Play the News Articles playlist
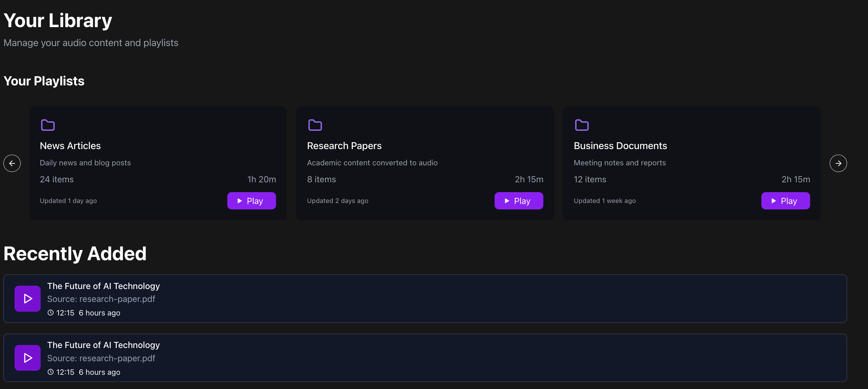The image size is (868, 389). coord(251,201)
